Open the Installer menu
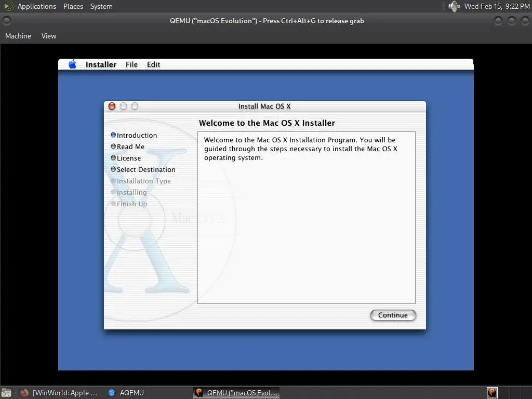This screenshot has height=399, width=532. coord(101,64)
